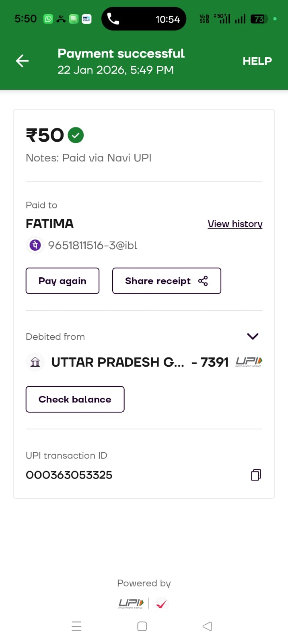Tap the green payment success checkmark
This screenshot has width=288, height=644.
(x=76, y=135)
